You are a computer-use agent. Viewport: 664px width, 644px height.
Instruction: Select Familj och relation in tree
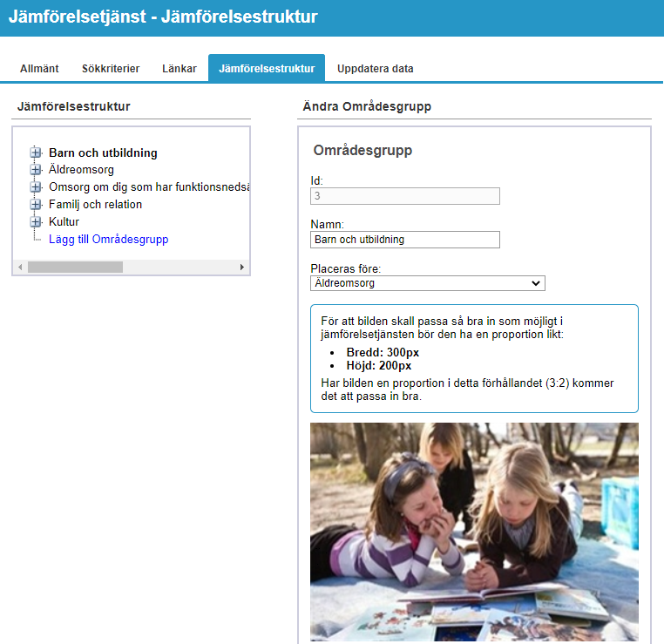95,205
